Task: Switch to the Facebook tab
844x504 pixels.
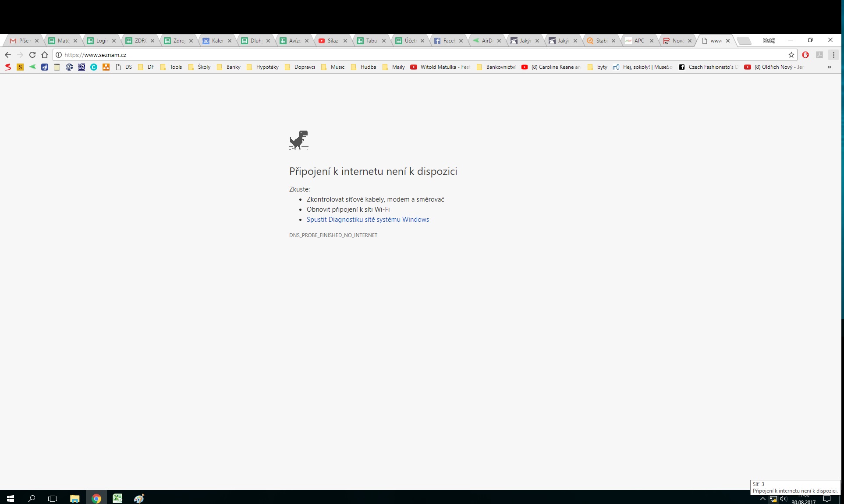Action: [x=445, y=41]
